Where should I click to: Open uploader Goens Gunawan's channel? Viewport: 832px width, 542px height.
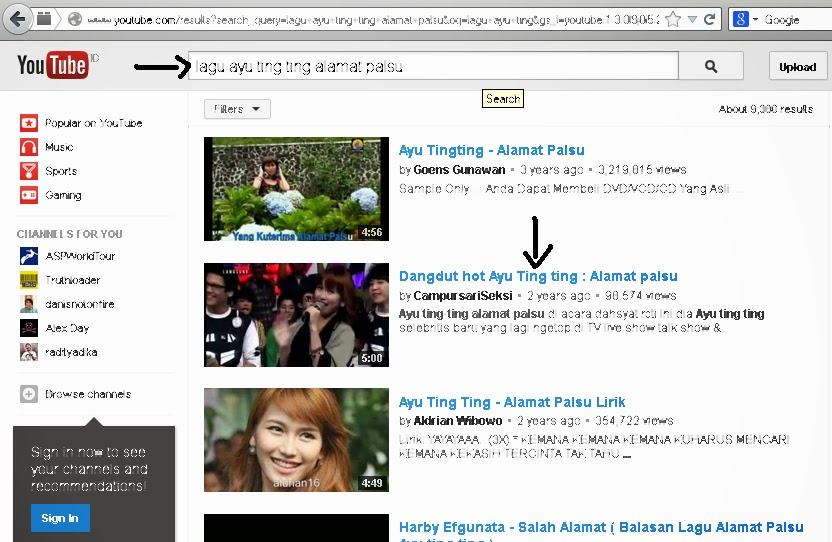[459, 170]
